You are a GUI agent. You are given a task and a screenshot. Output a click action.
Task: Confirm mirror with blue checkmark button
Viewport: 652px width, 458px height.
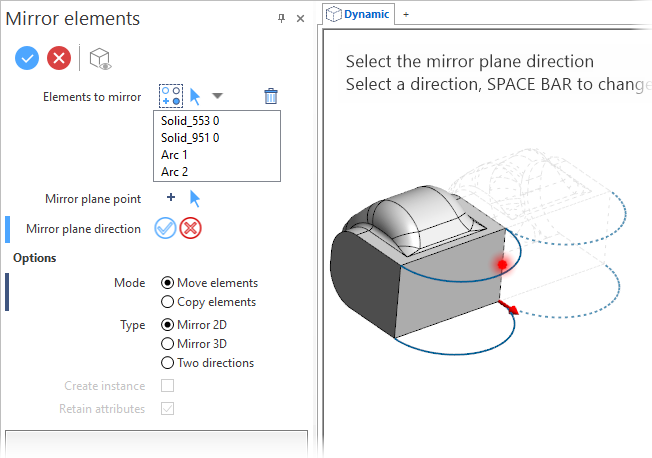[x=27, y=58]
